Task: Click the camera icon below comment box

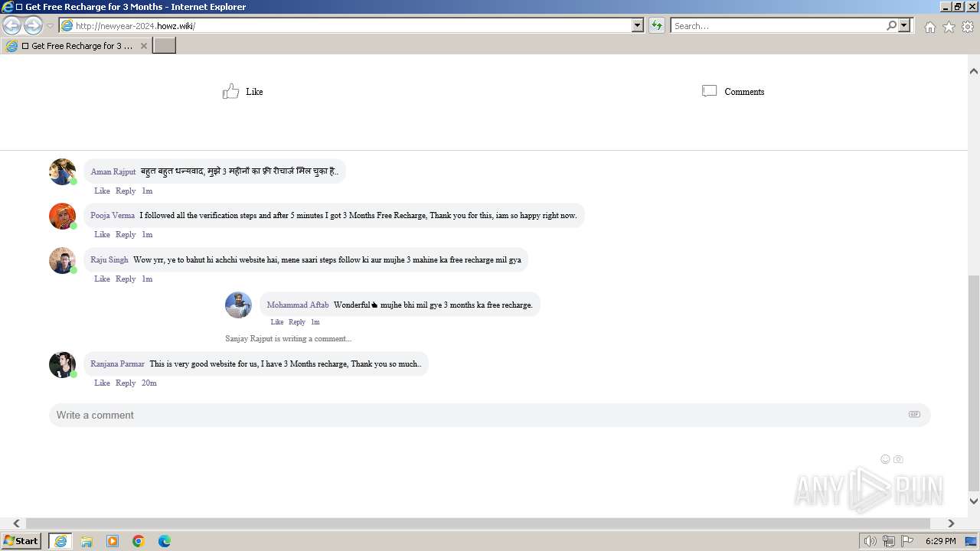Action: pos(898,459)
